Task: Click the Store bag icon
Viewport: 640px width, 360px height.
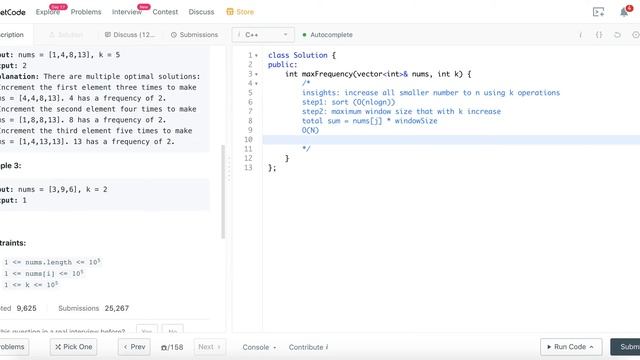Action: [x=230, y=12]
